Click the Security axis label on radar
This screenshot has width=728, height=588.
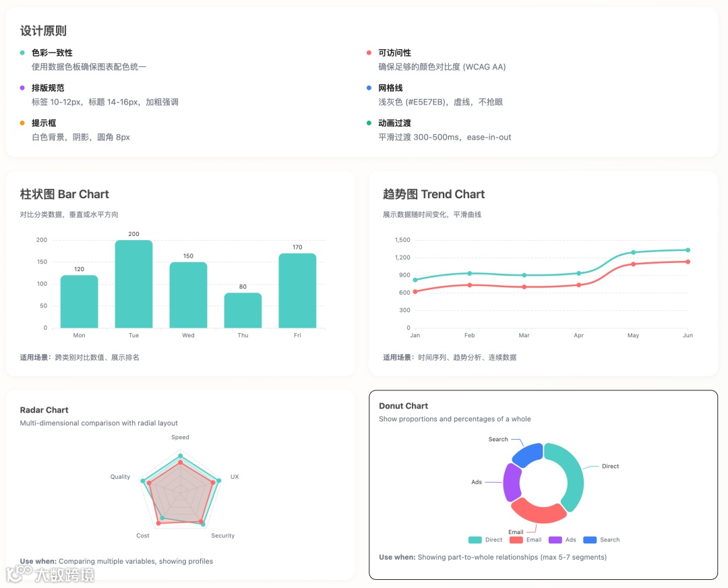[223, 535]
